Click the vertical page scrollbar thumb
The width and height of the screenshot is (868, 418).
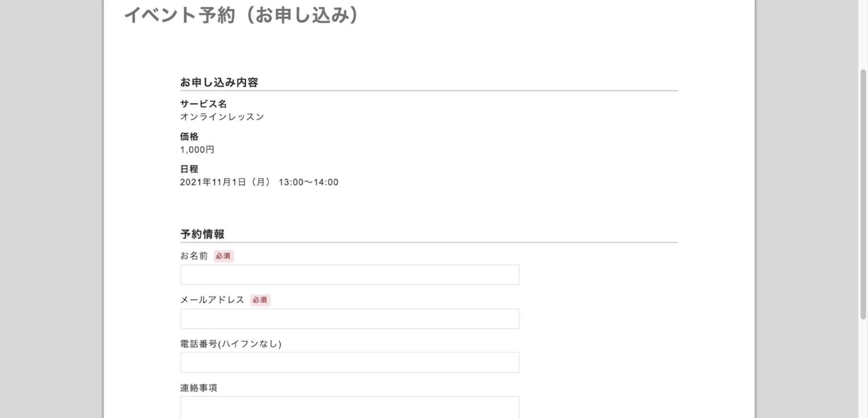point(863,195)
